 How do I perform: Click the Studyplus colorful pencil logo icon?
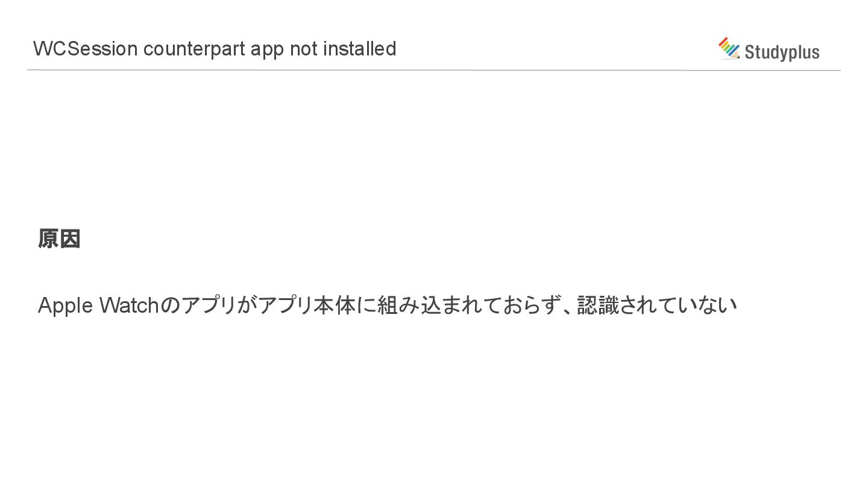(729, 48)
